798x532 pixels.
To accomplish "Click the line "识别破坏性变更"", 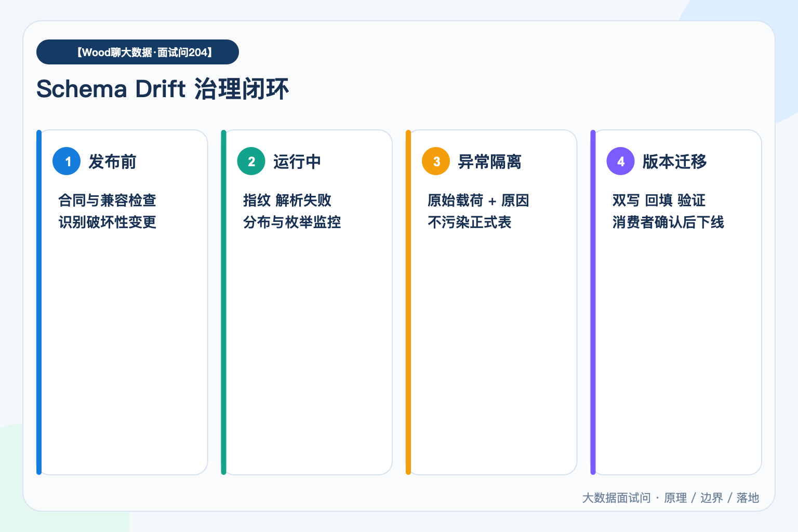I will (x=108, y=222).
